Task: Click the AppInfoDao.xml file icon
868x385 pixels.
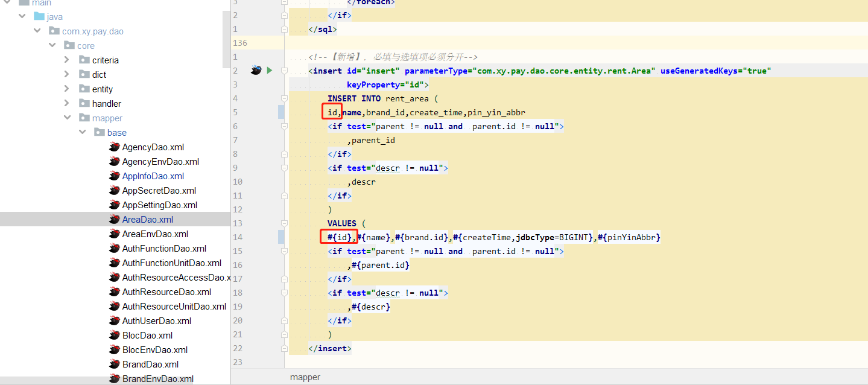Action: (114, 176)
